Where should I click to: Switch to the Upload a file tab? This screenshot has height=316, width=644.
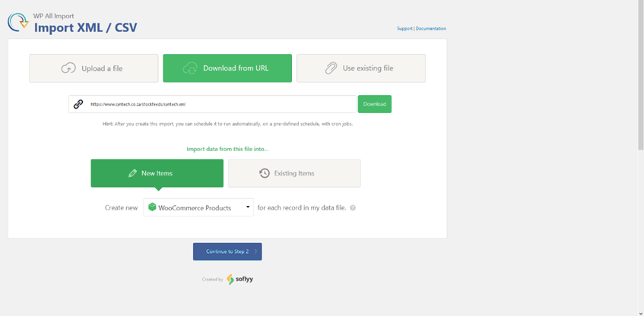[94, 68]
